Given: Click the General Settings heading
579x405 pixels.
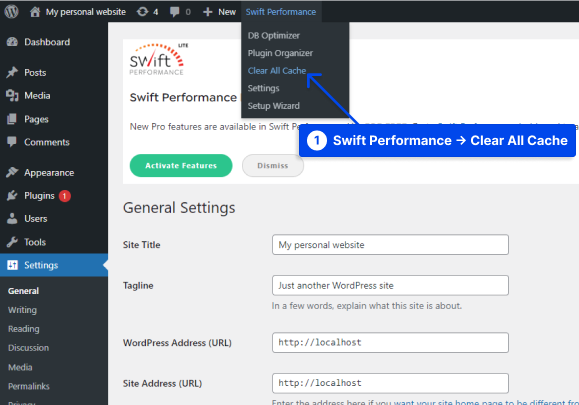Looking at the screenshot, I should (x=179, y=208).
